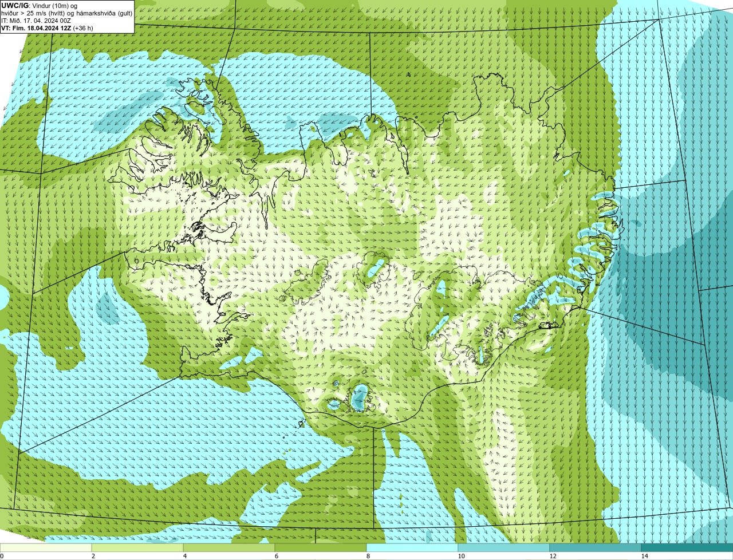
Task: Click the "UWC/IG: Vindur (10m) og" title line
Action: click(x=39, y=6)
